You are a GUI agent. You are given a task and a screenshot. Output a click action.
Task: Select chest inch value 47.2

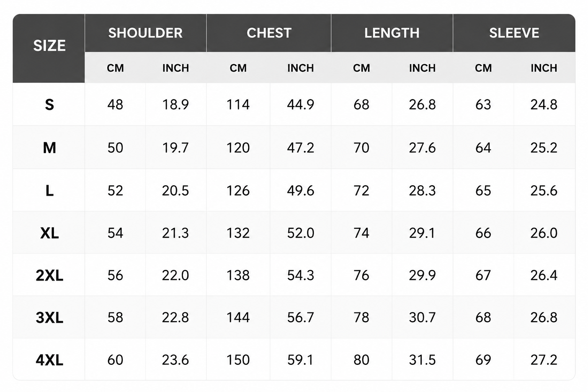[x=301, y=148]
